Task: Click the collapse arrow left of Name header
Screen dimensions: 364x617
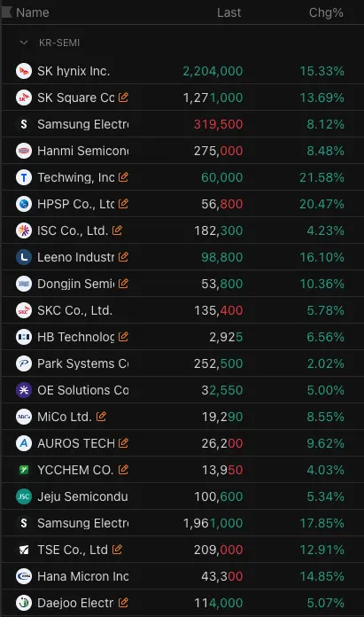Action: 7,12
